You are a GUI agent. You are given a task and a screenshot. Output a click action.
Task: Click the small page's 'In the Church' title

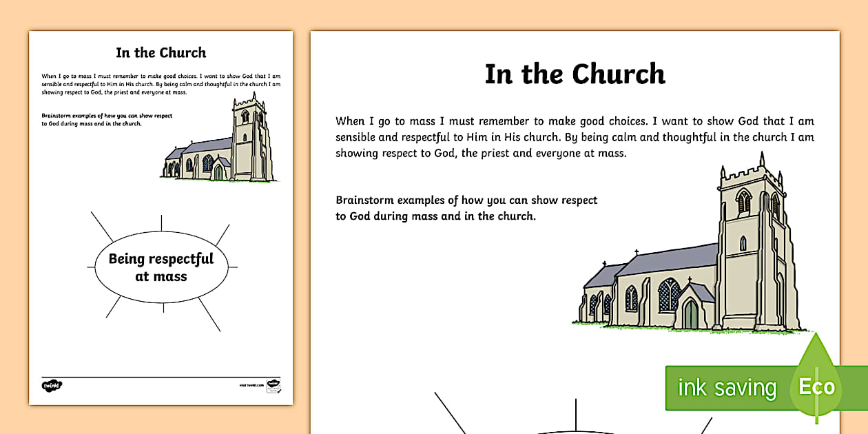[161, 52]
